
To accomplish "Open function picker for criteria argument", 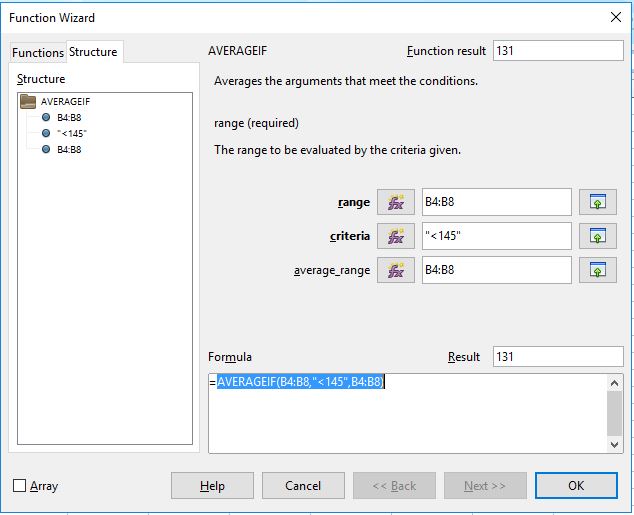I will (x=395, y=236).
